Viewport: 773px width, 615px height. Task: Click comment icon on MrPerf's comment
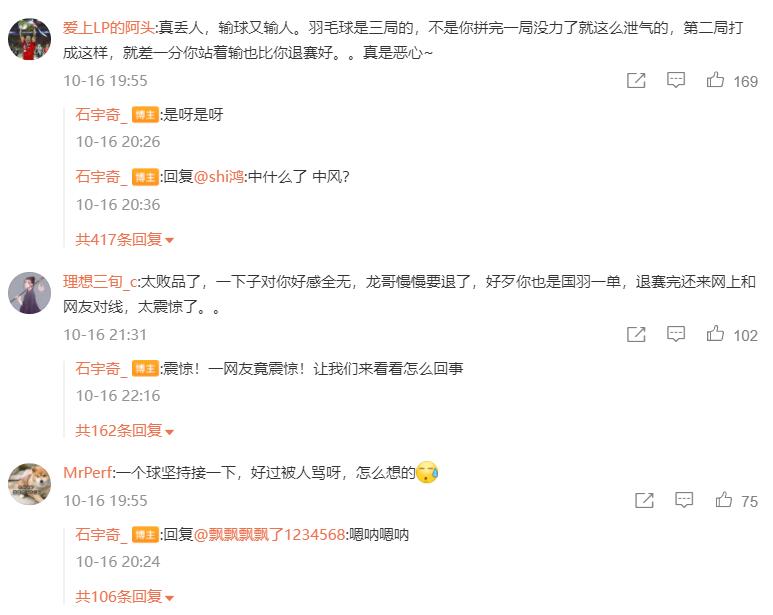684,500
